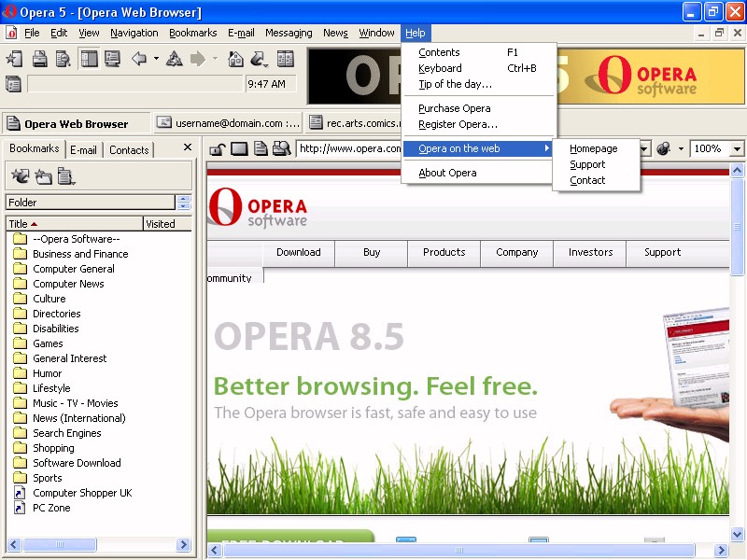Open Print preview from the main toolbar
This screenshot has height=560, width=747.
[x=63, y=59]
